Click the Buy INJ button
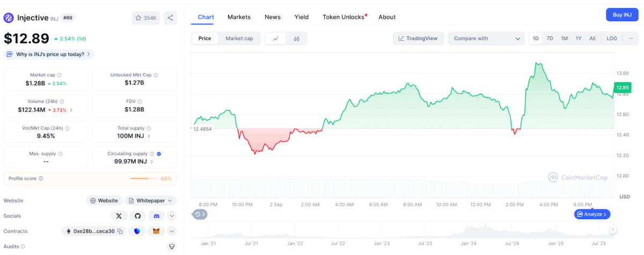 pyautogui.click(x=622, y=14)
